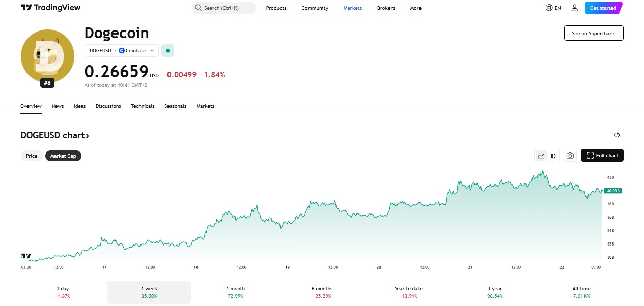Open the Community menu
This screenshot has height=306, width=644.
[315, 8]
